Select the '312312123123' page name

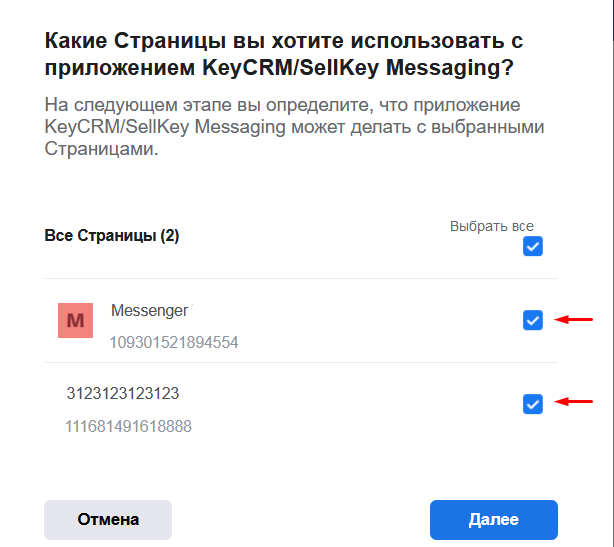[x=123, y=394]
